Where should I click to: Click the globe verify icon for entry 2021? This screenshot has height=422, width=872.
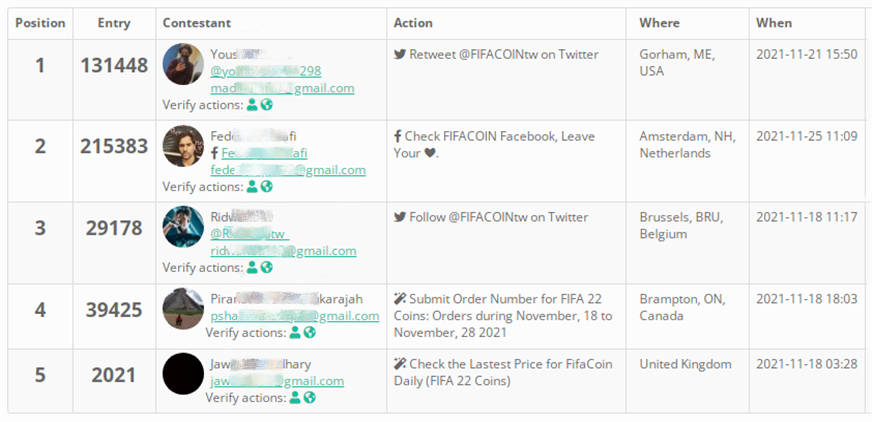[x=310, y=397]
